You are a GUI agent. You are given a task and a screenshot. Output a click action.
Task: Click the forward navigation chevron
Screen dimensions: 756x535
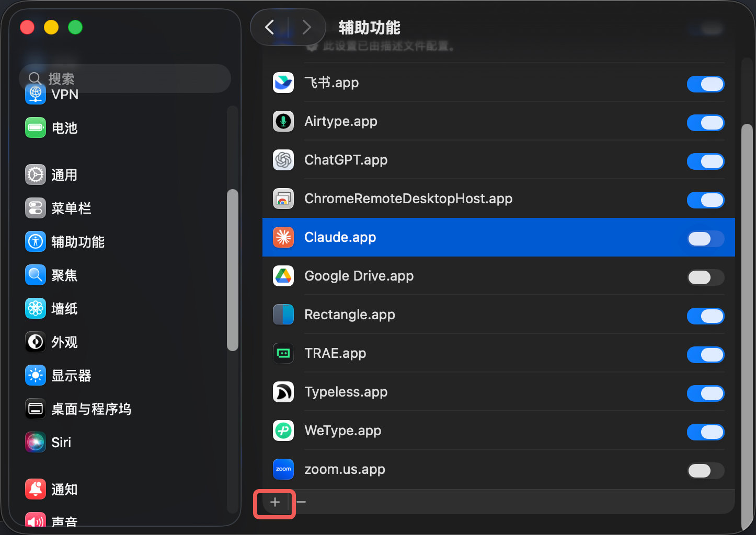[306, 27]
